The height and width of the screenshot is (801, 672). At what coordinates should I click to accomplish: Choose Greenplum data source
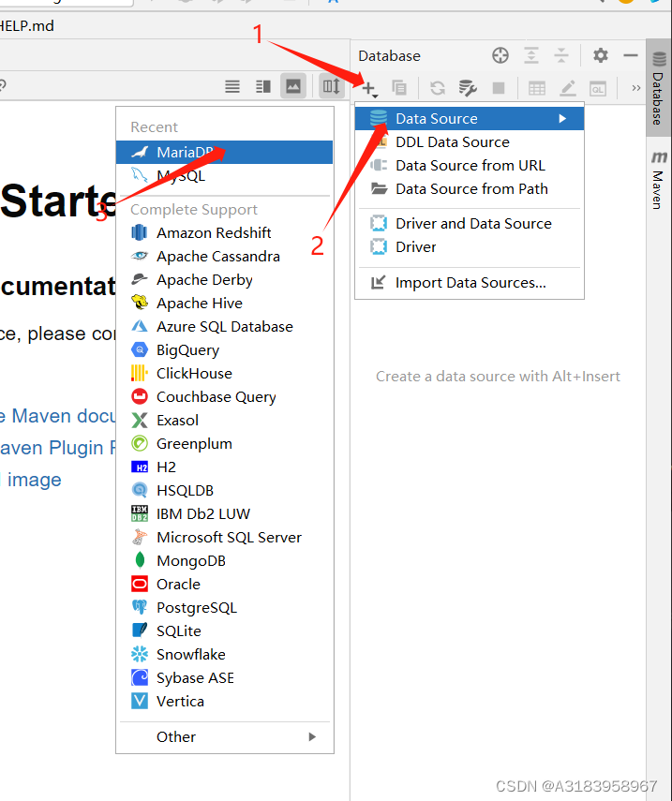click(224, 444)
